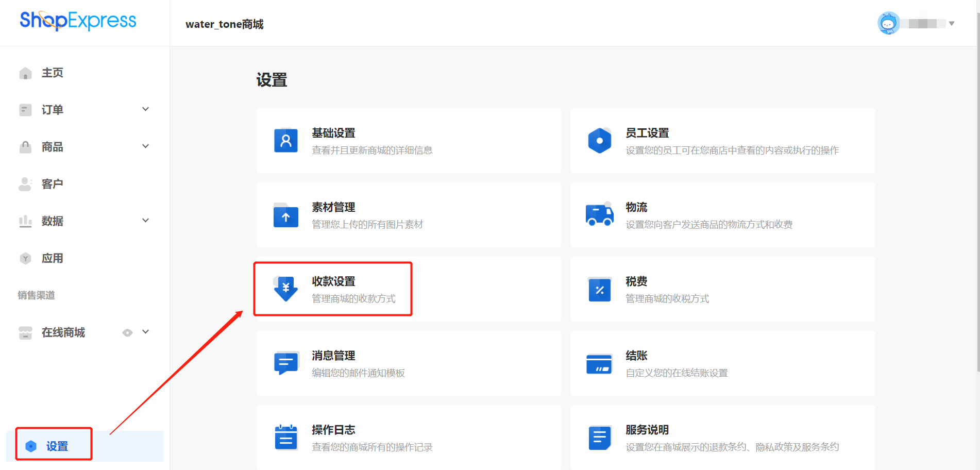980x470 pixels.
Task: Open 基础设置 card title
Action: (x=333, y=133)
